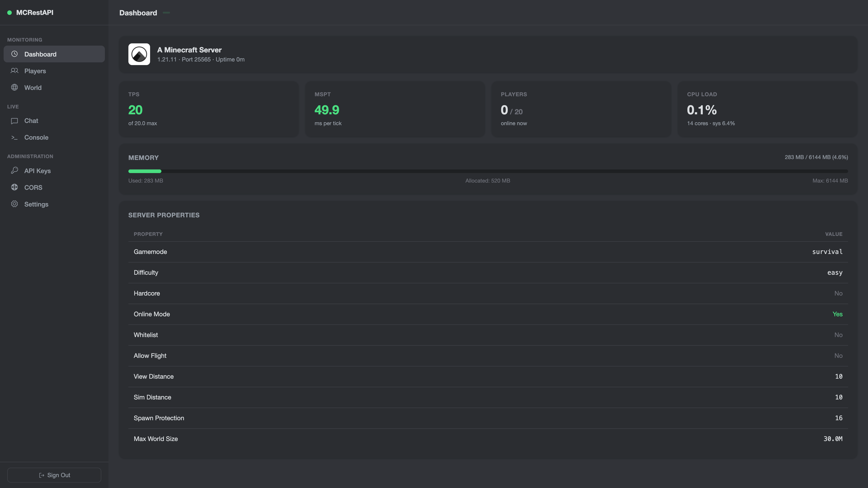Click the API Keys key icon

pos(14,170)
